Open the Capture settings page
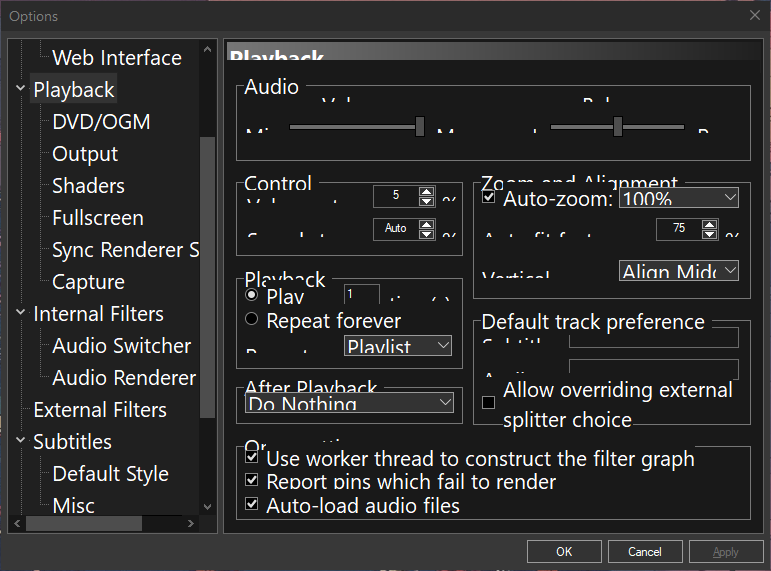771x571 pixels. tap(89, 282)
